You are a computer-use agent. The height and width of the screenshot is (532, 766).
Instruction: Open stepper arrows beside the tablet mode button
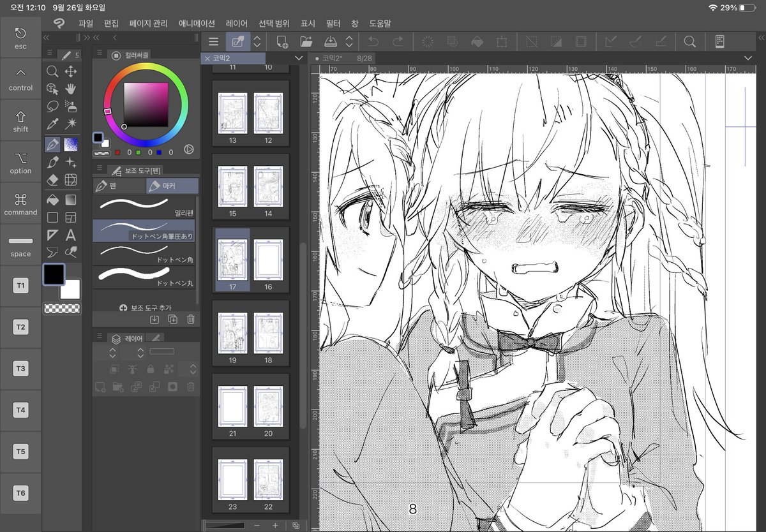[x=257, y=41]
